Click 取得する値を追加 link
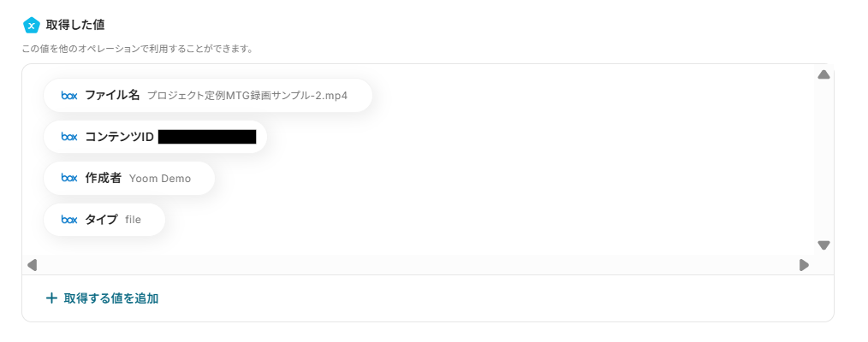This screenshot has width=868, height=342. pos(110,298)
